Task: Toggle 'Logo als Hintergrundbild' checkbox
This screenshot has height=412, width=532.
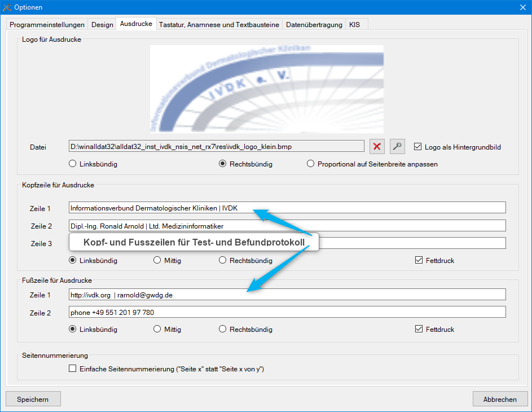Action: tap(418, 147)
